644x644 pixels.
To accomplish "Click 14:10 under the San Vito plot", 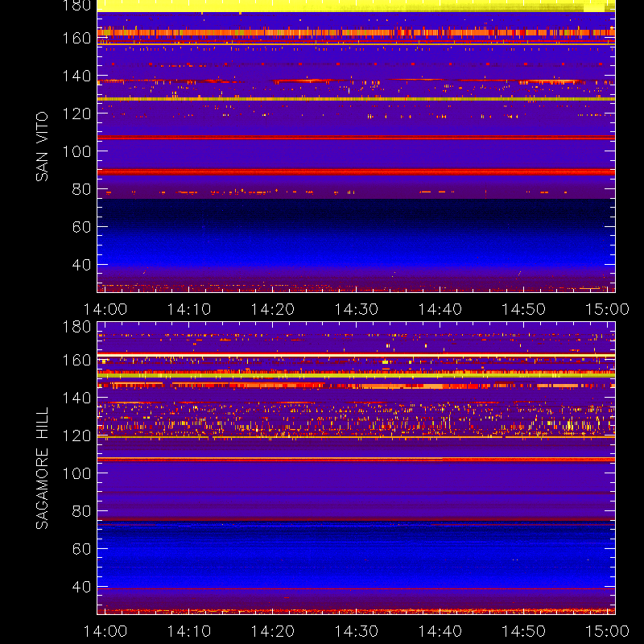I will (x=189, y=309).
